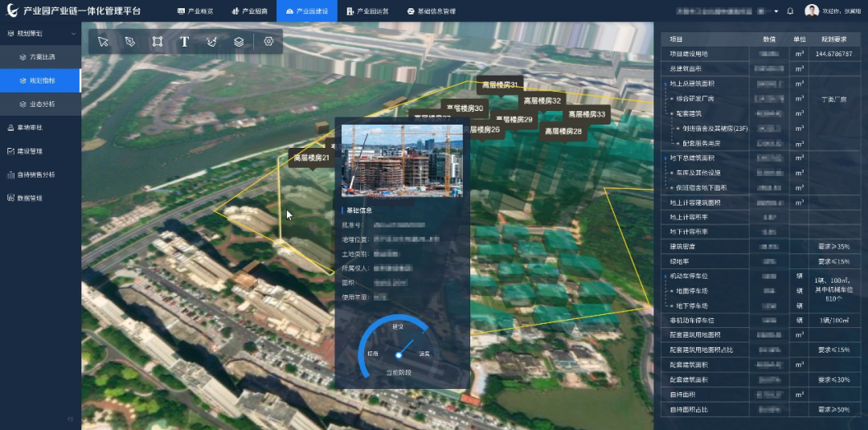Click the current stage gauge dial

click(x=398, y=350)
